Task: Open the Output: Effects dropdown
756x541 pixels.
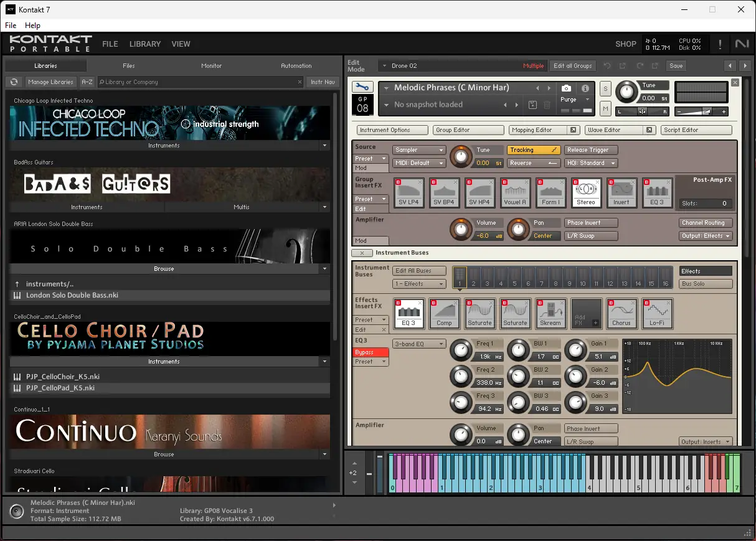Action: pyautogui.click(x=706, y=236)
